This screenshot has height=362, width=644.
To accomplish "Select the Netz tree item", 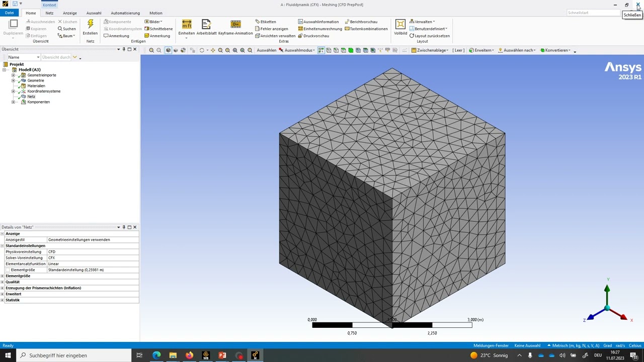I will pos(31,97).
